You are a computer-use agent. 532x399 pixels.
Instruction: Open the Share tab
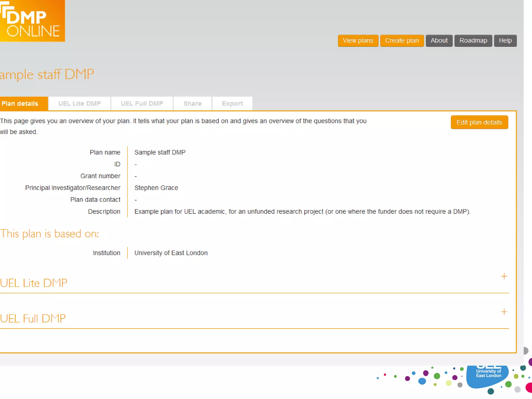(x=192, y=104)
